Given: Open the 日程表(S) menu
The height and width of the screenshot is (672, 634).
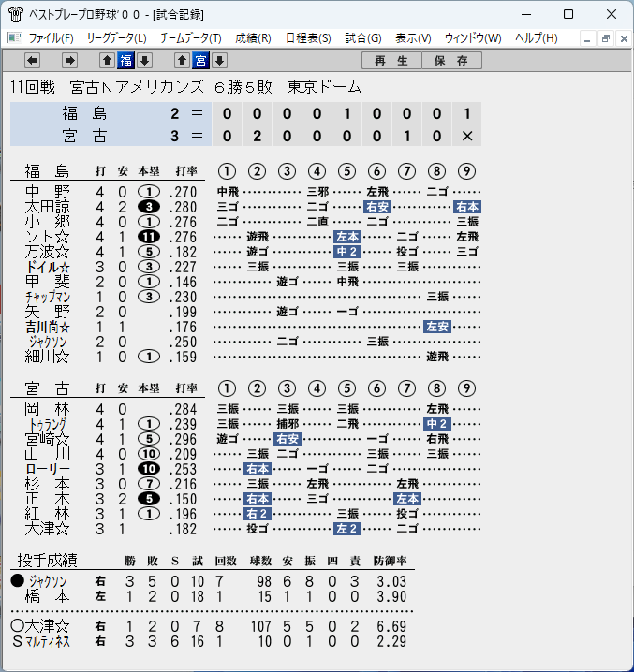Looking at the screenshot, I should coord(308,38).
